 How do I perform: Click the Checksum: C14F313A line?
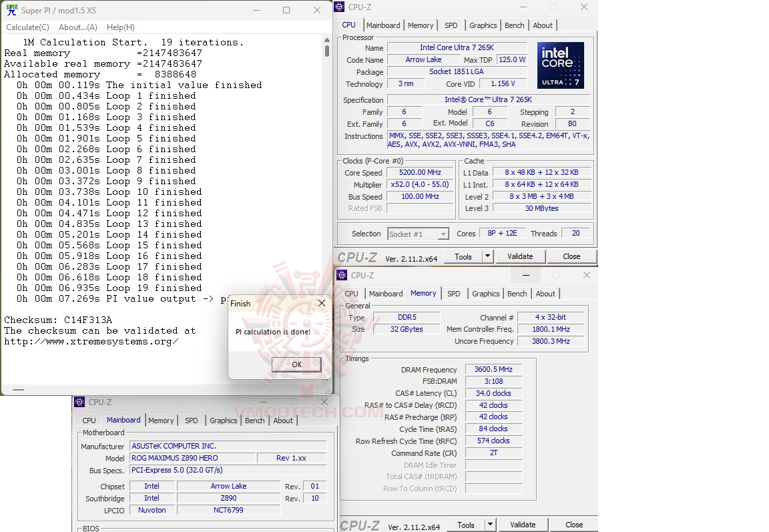pos(58,320)
